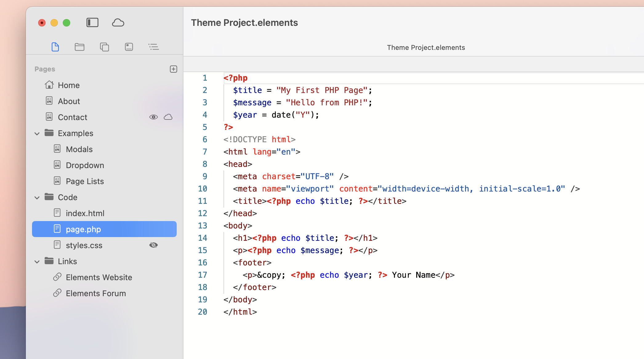Open the image media tab icon
644x359 pixels.
(x=129, y=47)
